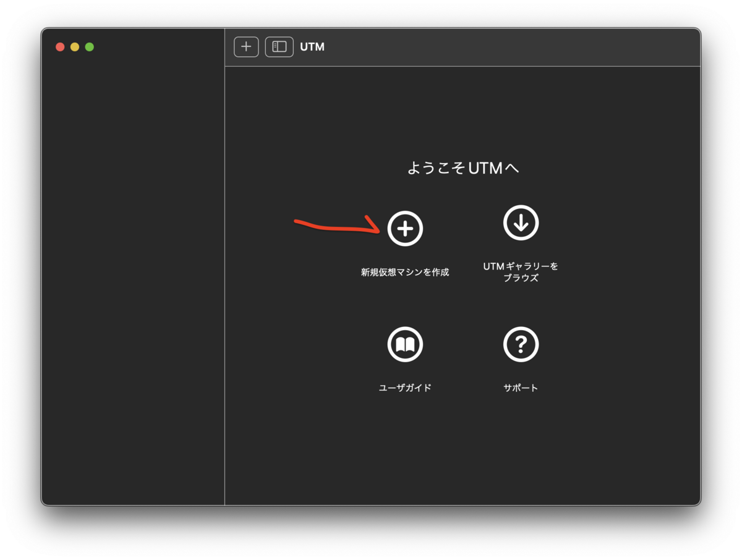The height and width of the screenshot is (560, 742).
Task: Select the red-arrow-highlighted create icon
Action: [405, 228]
